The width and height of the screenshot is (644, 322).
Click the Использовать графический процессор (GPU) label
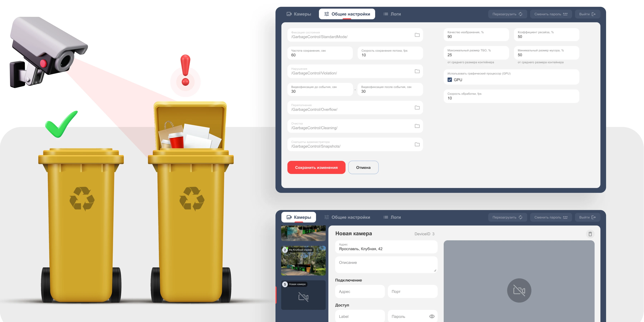click(479, 74)
